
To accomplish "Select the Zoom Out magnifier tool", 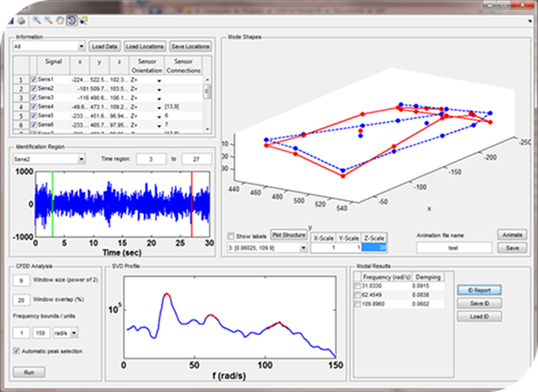I will tap(48, 21).
